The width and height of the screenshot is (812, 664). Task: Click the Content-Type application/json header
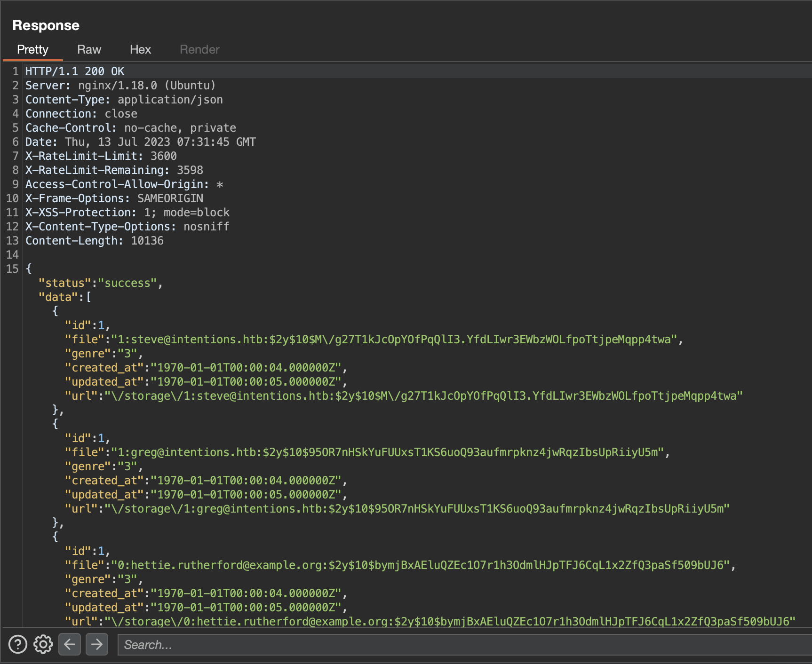pos(124,100)
